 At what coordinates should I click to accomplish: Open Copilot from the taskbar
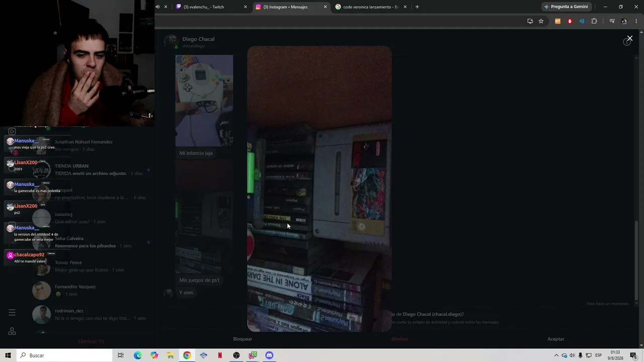tap(154, 355)
